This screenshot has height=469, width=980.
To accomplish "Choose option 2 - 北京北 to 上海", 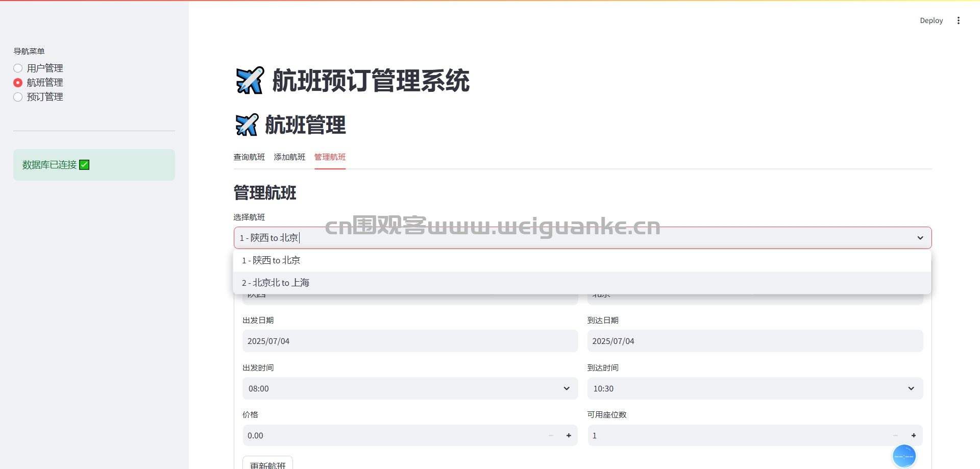I will tap(582, 283).
